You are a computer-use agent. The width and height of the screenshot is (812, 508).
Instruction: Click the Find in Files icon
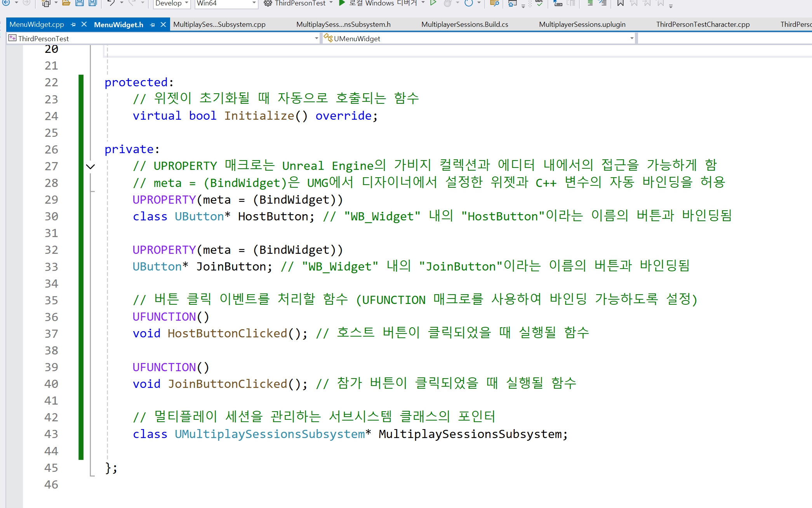[494, 3]
